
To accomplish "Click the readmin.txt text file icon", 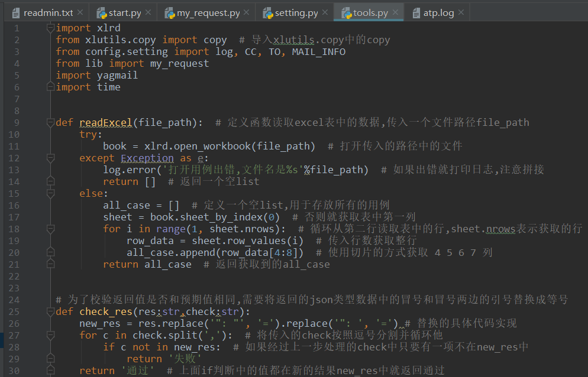I will pos(16,14).
